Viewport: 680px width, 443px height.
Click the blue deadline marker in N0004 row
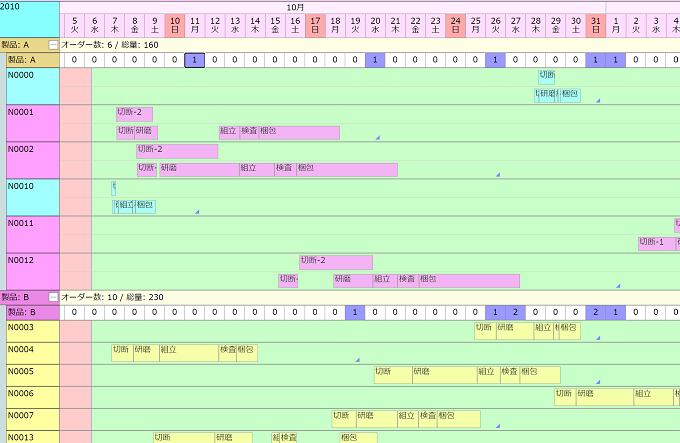click(357, 360)
